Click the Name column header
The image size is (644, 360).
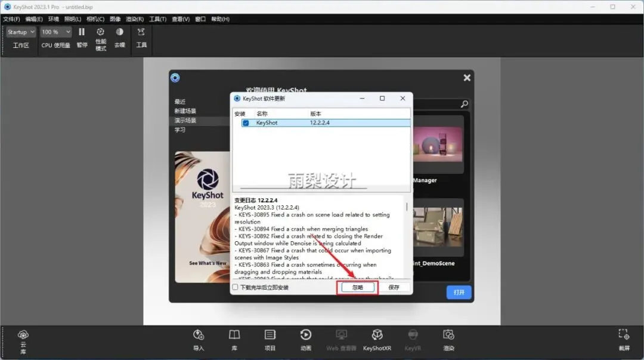pos(262,113)
